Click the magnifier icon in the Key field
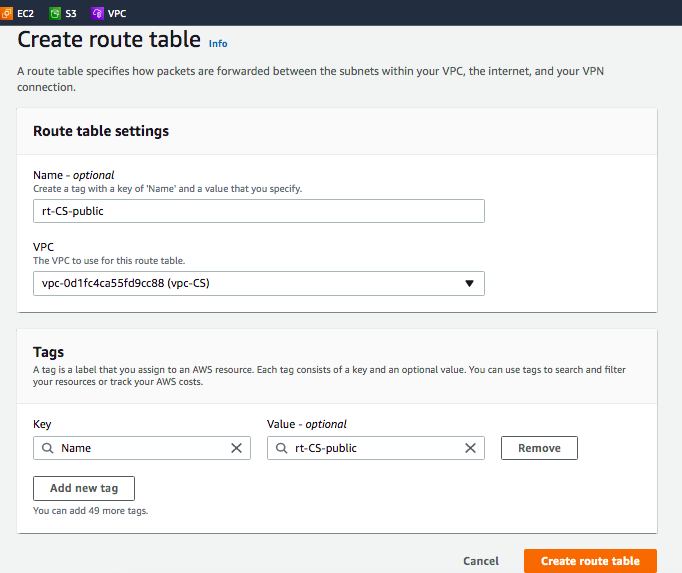The image size is (682, 573). [x=46, y=448]
